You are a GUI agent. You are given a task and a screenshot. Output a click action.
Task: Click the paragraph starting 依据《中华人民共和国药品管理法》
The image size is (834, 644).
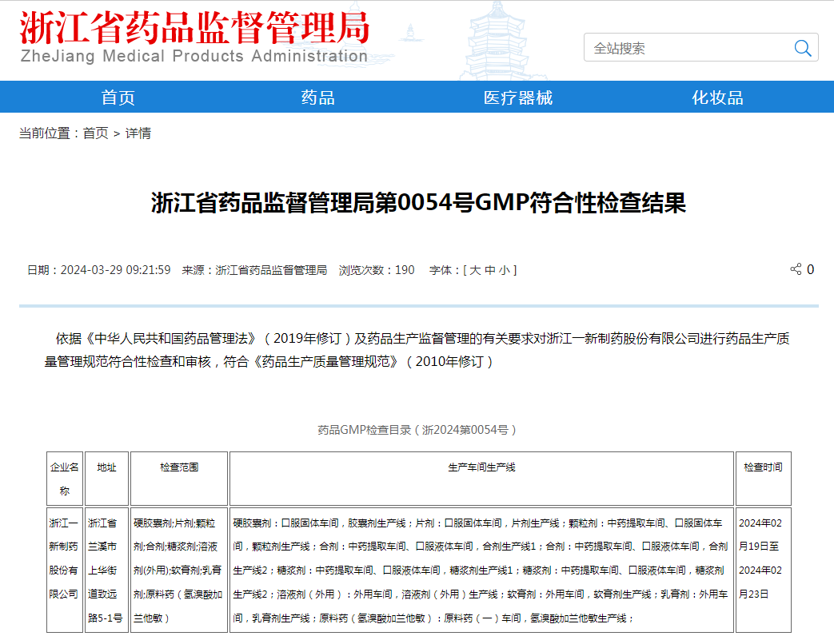(417, 350)
